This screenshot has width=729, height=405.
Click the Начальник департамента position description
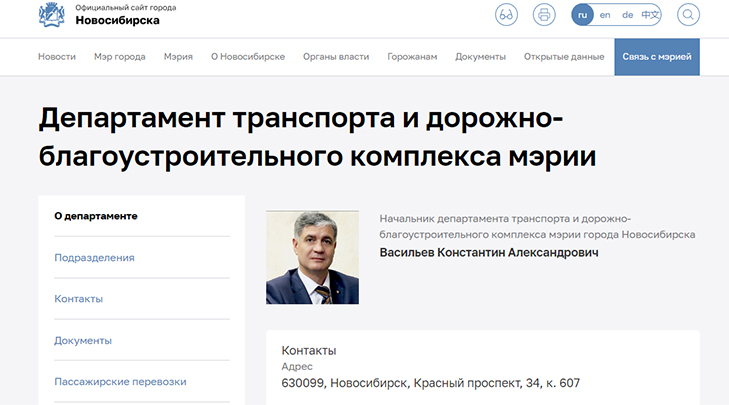click(537, 226)
